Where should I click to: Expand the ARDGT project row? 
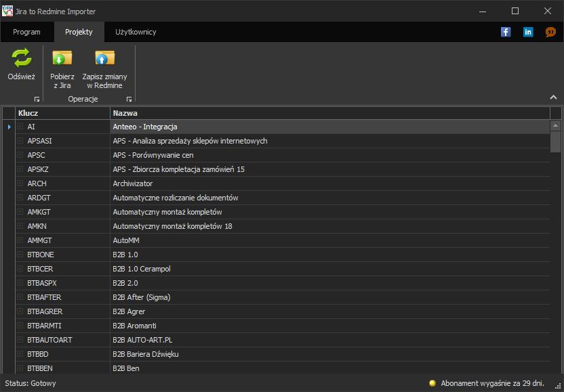pyautogui.click(x=20, y=198)
